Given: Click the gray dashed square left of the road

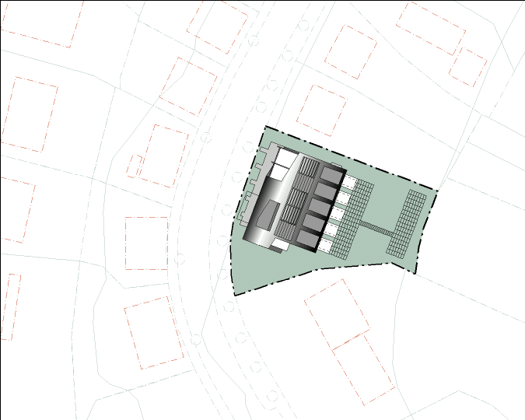Looking at the screenshot, I should pyautogui.click(x=146, y=243).
